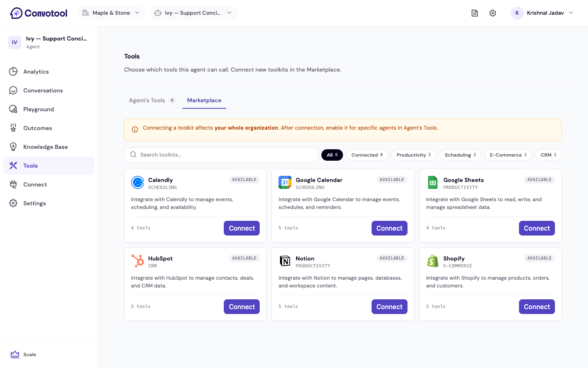Open the Krishnal Jadav account menu
Viewport: 588px width, 368px height.
(543, 13)
